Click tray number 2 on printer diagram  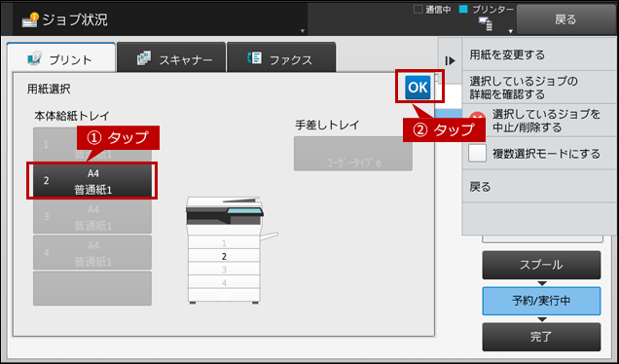(224, 257)
